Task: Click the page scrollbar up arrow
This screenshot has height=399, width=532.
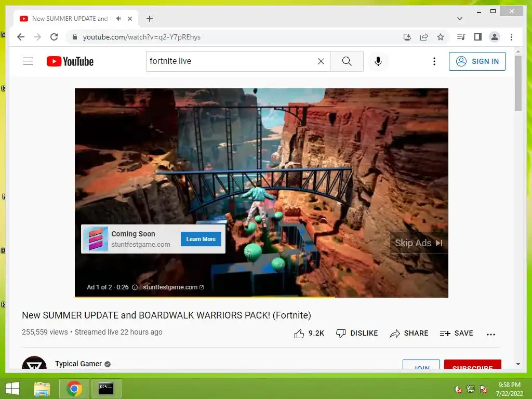Action: [518, 52]
